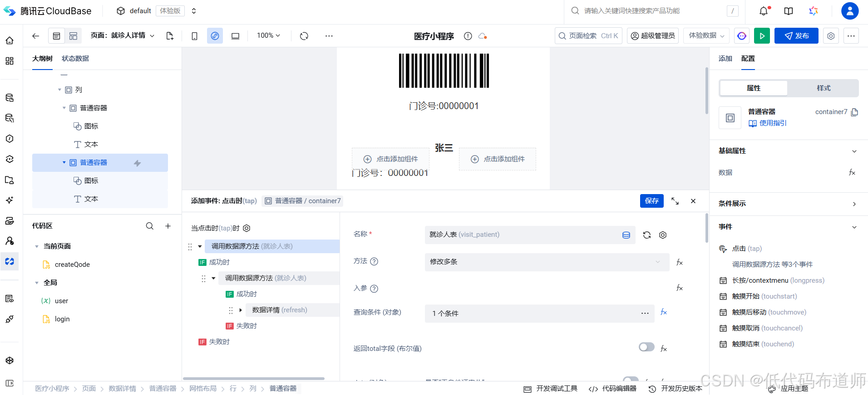Viewport: 868px width, 395px height.
Task: Click the green preview play button
Action: (x=762, y=36)
